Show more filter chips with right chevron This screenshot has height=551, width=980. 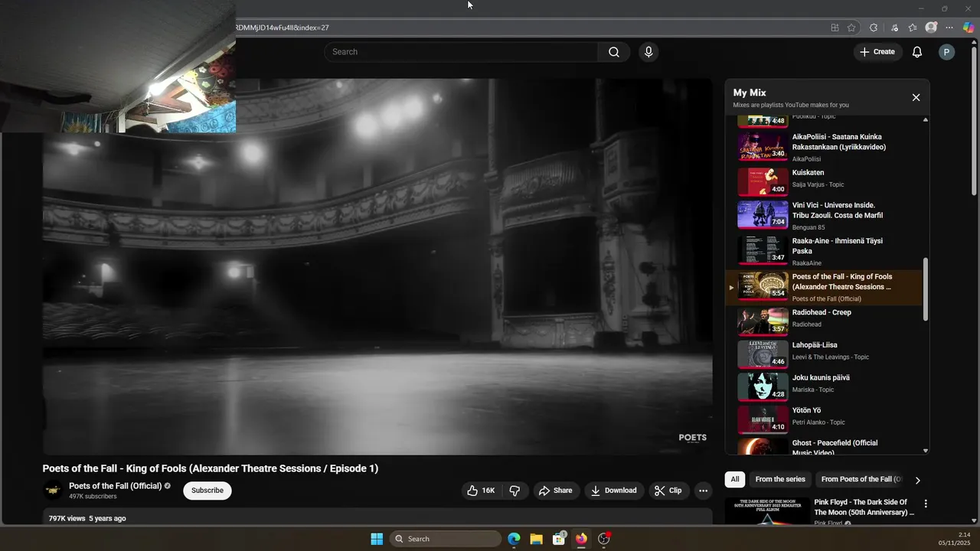(x=918, y=480)
